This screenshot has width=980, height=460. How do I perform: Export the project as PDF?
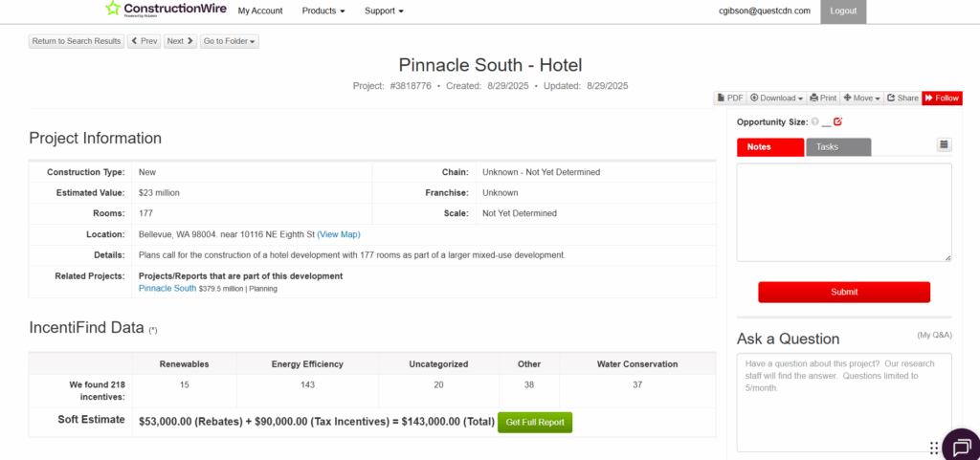click(729, 98)
